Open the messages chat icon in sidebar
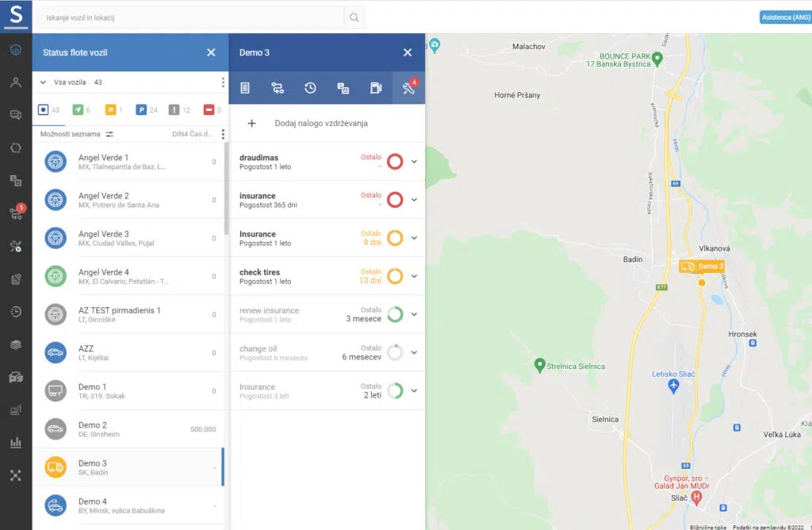This screenshot has width=812, height=530. (x=16, y=115)
